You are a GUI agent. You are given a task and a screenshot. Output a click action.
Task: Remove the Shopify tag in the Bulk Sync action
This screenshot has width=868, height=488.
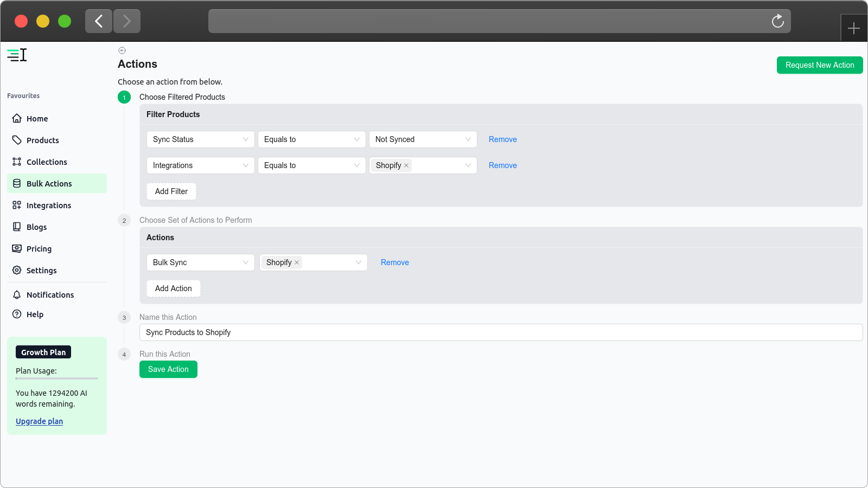[297, 262]
